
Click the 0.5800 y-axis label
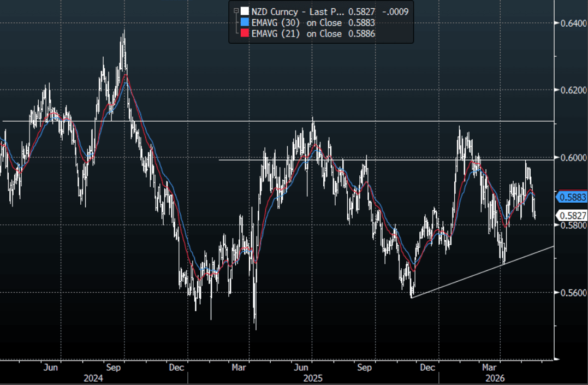573,225
